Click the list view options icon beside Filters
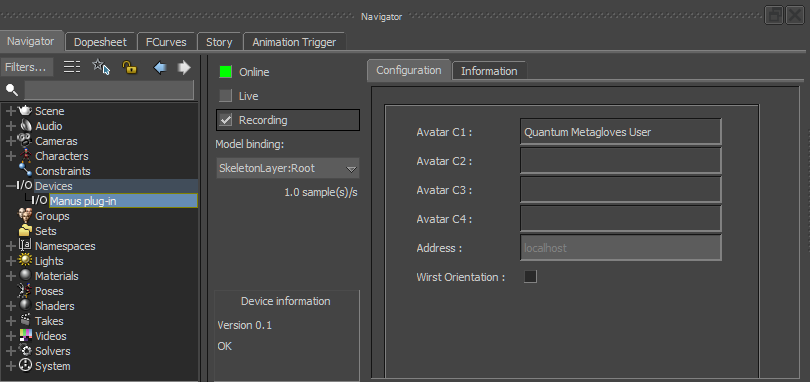This screenshot has width=810, height=382. click(x=72, y=67)
